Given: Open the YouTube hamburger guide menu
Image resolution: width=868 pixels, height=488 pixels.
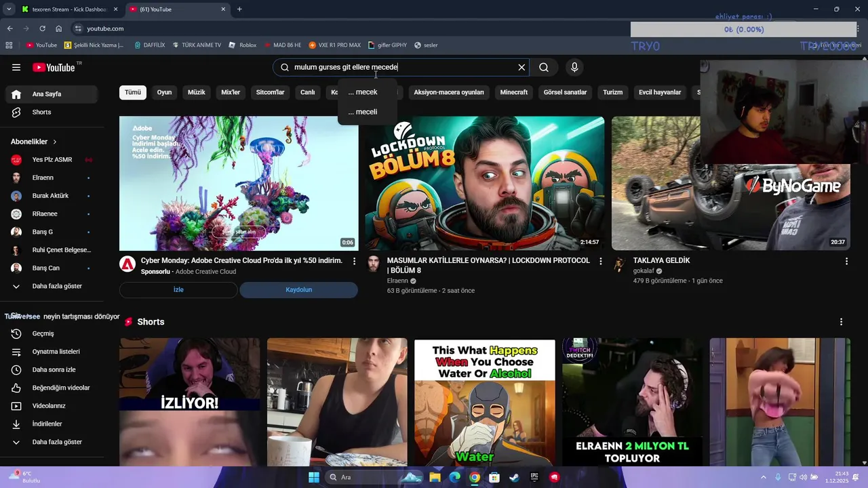Looking at the screenshot, I should (16, 67).
